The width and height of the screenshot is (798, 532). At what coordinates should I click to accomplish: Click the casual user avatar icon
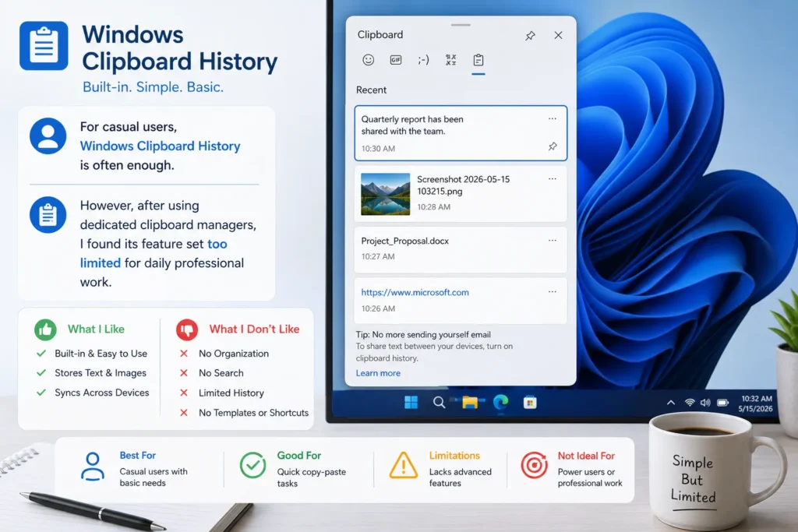[x=48, y=136]
